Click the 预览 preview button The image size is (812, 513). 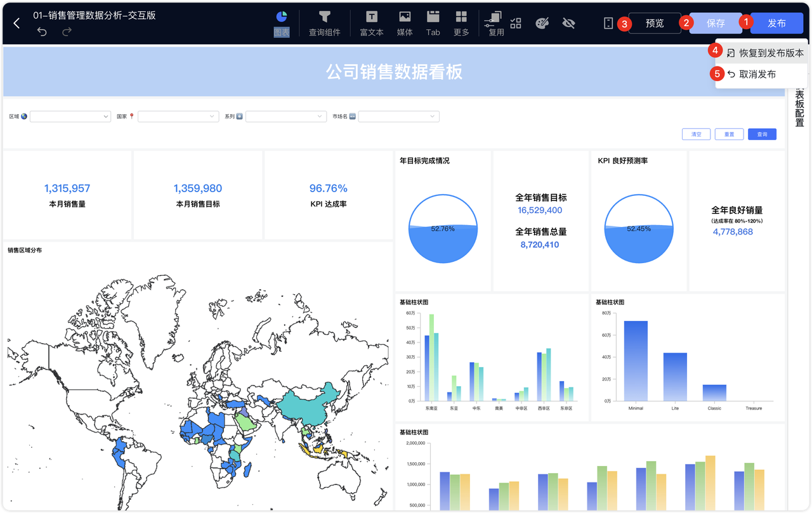(x=655, y=23)
